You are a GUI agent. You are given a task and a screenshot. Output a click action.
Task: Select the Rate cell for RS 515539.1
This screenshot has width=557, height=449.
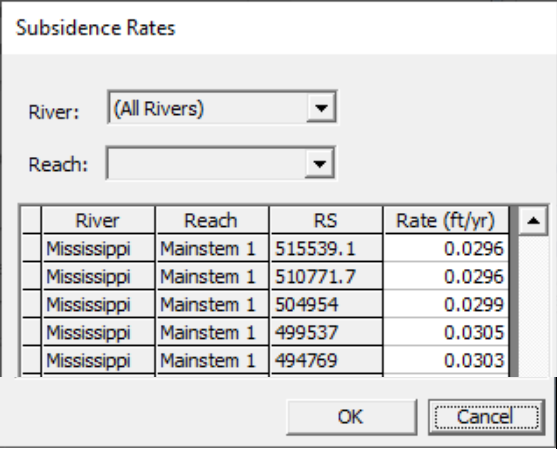(x=446, y=248)
